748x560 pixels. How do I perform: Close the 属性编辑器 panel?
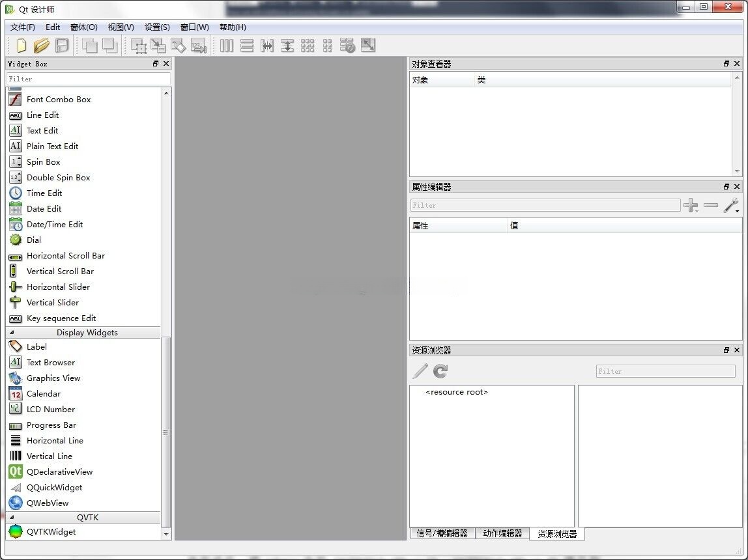(x=737, y=186)
